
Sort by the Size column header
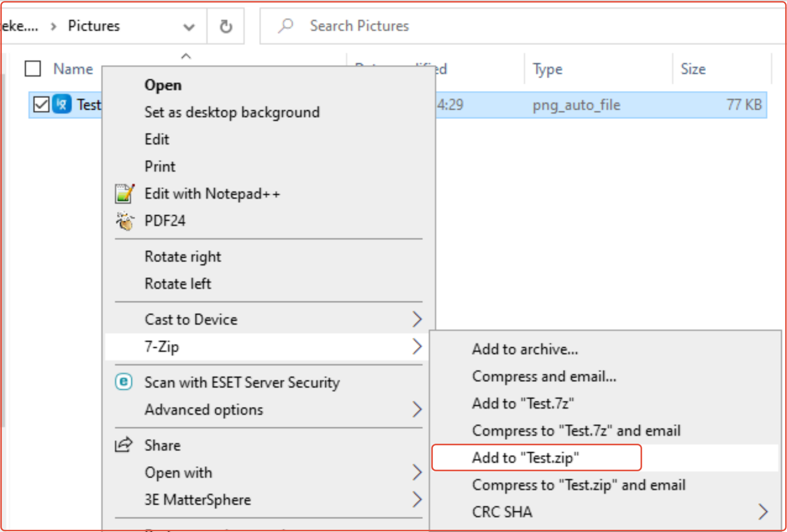(693, 69)
